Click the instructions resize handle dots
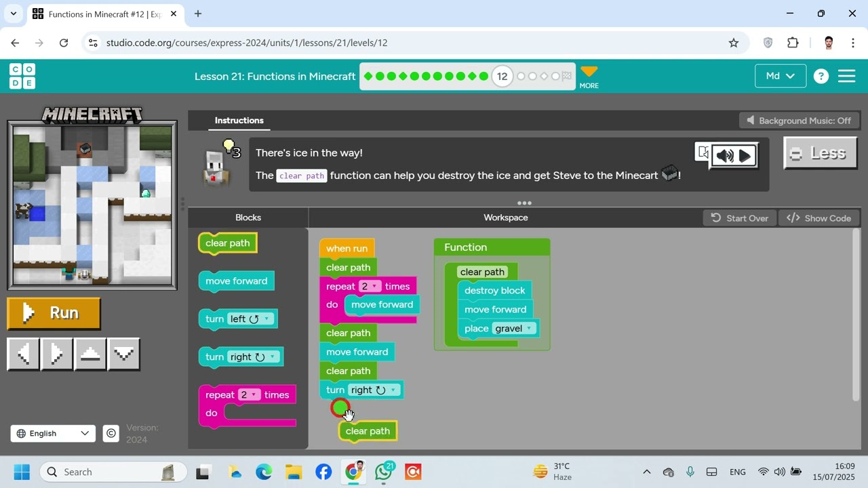 [524, 203]
